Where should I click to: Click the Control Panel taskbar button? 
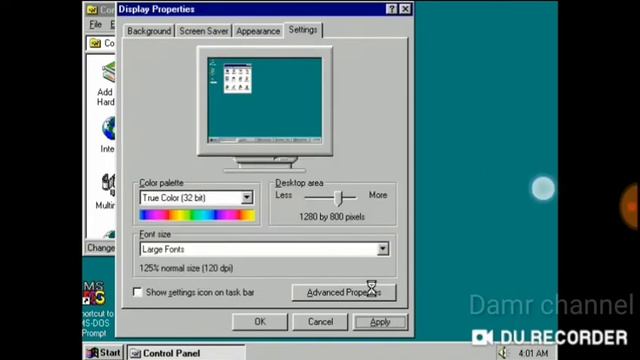click(x=187, y=353)
